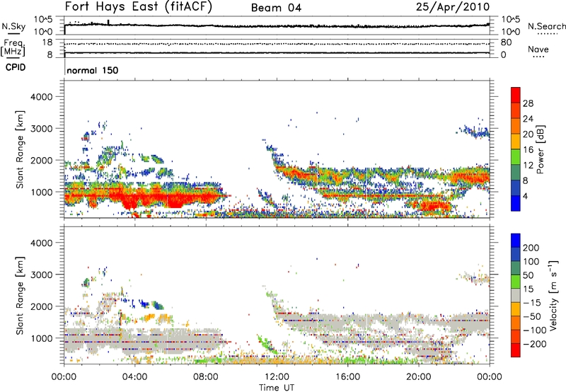
Task: Select the 'Freq. [MHz]' axis label
Action: click(13, 48)
